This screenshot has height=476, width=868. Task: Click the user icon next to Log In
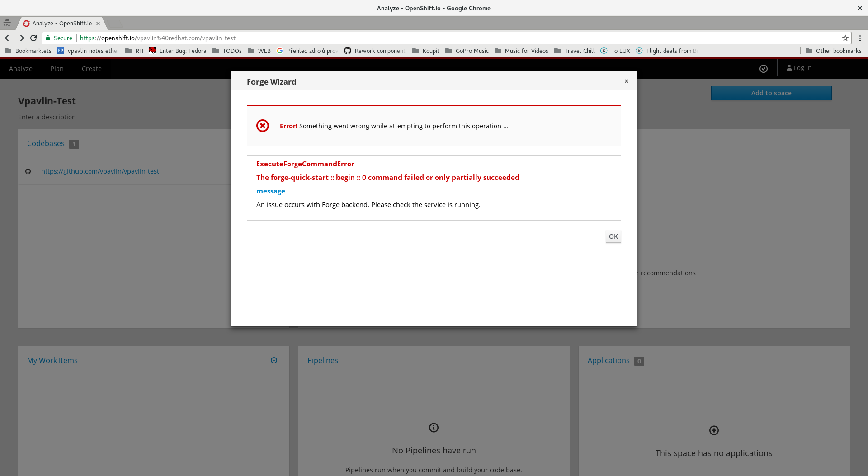tap(788, 68)
